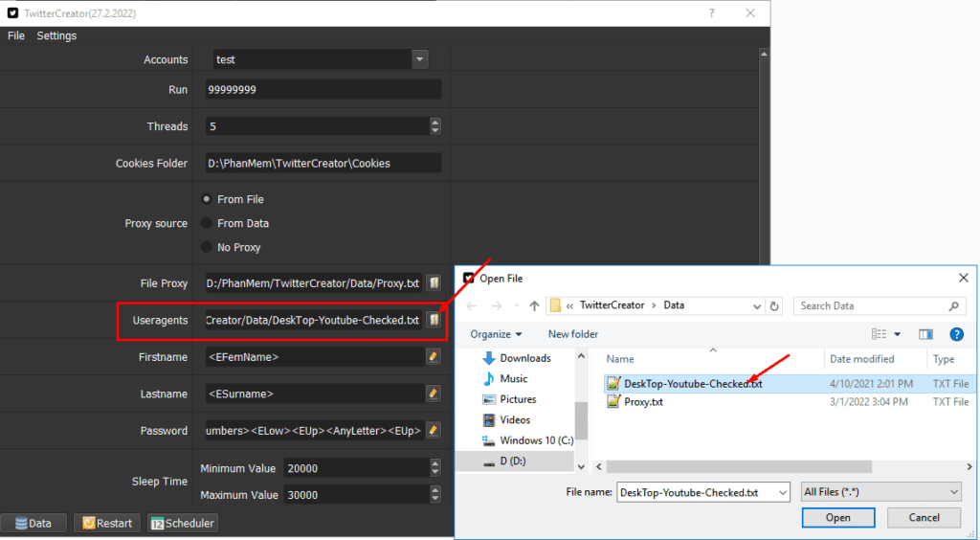Click the Password template field

pos(314,431)
